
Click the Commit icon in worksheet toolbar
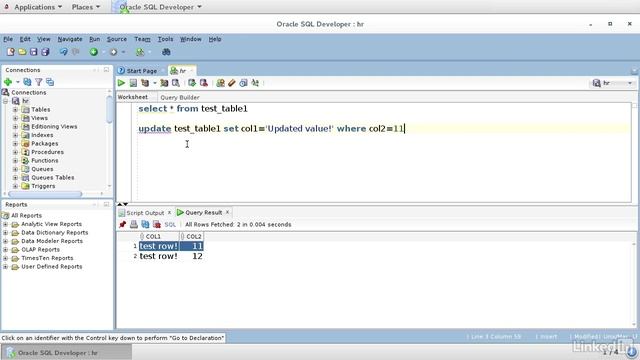click(192, 83)
